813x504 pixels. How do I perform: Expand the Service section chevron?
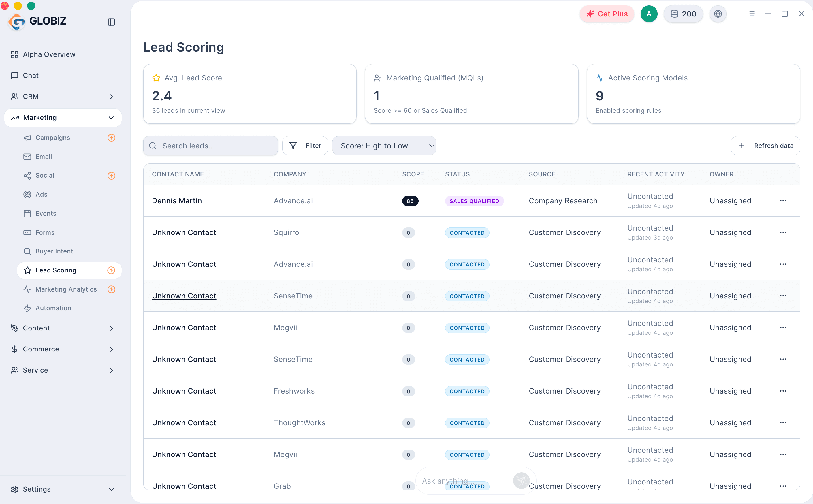[111, 370]
